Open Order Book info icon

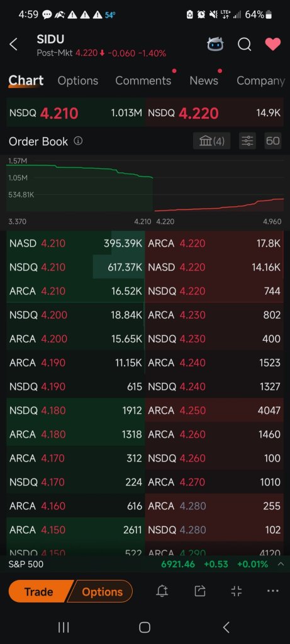[x=78, y=141]
